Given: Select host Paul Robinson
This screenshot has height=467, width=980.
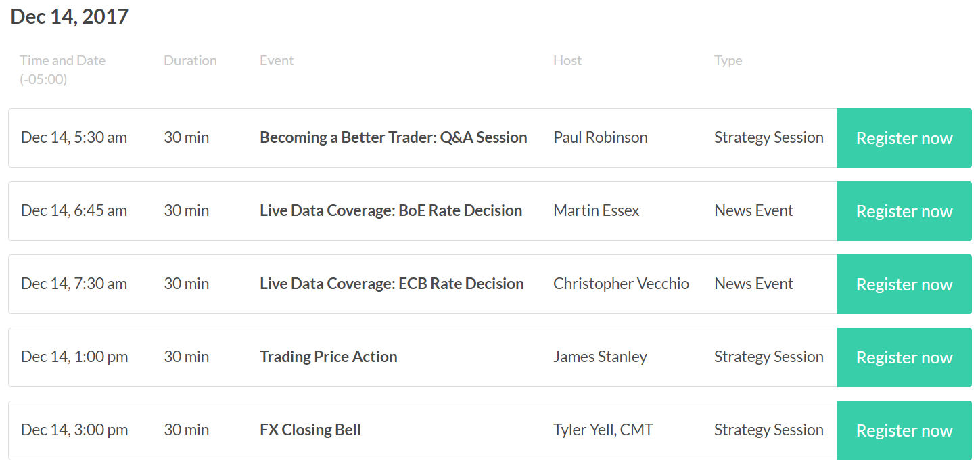Looking at the screenshot, I should 601,137.
